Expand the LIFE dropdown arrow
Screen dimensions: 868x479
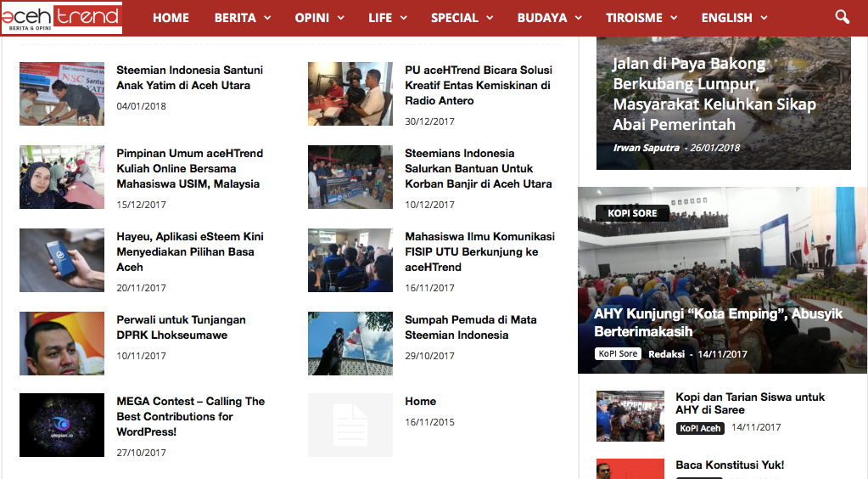(404, 18)
